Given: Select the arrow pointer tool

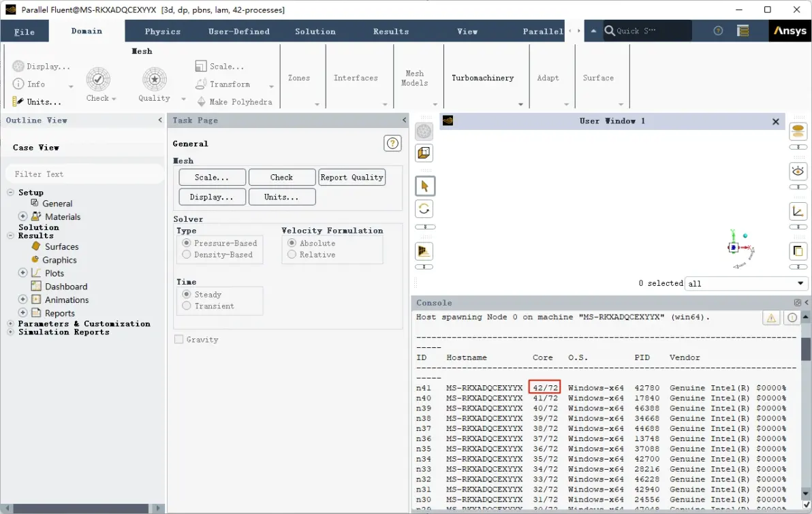Looking at the screenshot, I should click(x=424, y=187).
